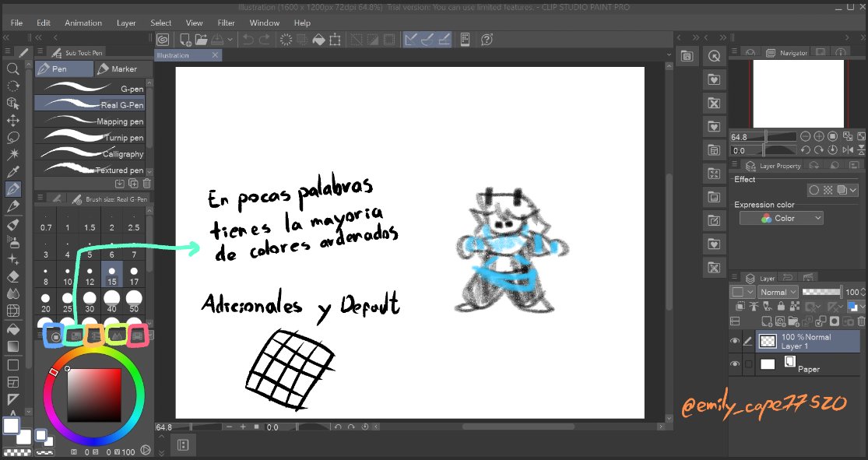Image resolution: width=868 pixels, height=460 pixels.
Task: Choose the Textured pen brush
Action: [90, 170]
